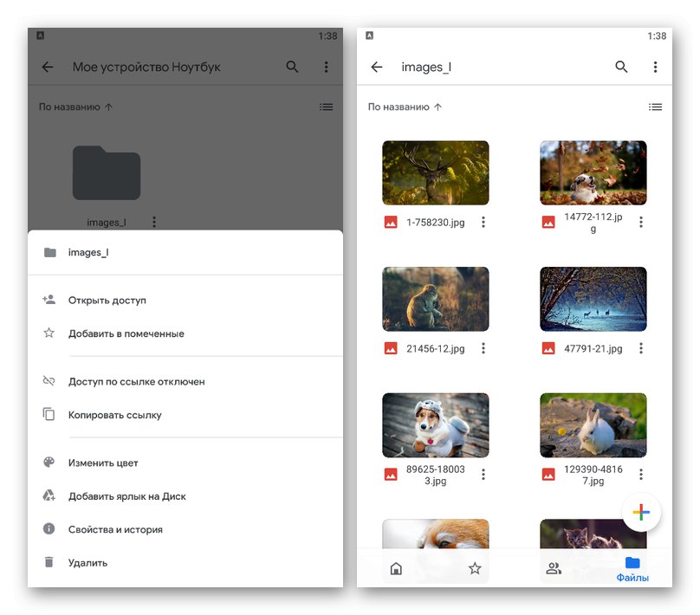The height and width of the screenshot is (615, 700).
Task: Open search in the images_l screen
Action: pyautogui.click(x=621, y=67)
